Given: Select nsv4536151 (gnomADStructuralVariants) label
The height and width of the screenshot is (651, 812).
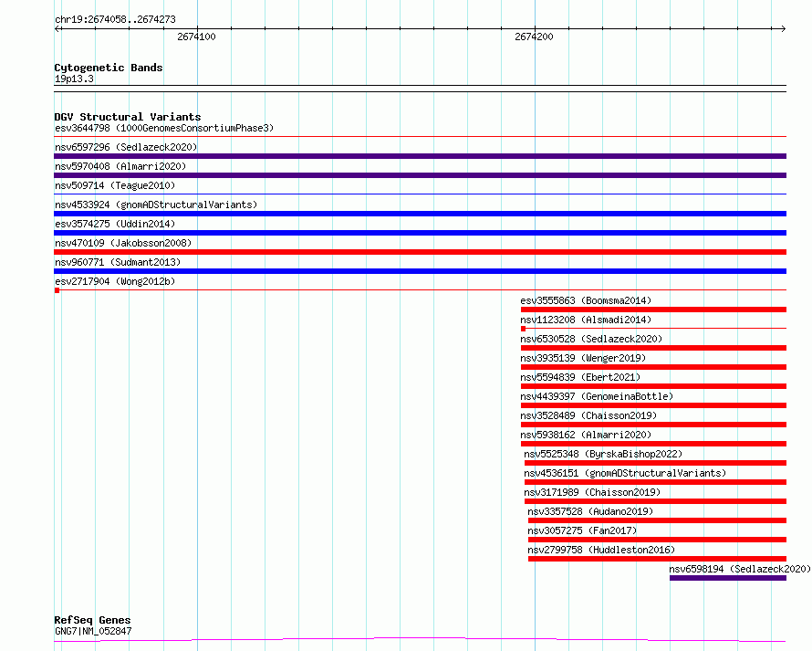Looking at the screenshot, I should [x=625, y=473].
